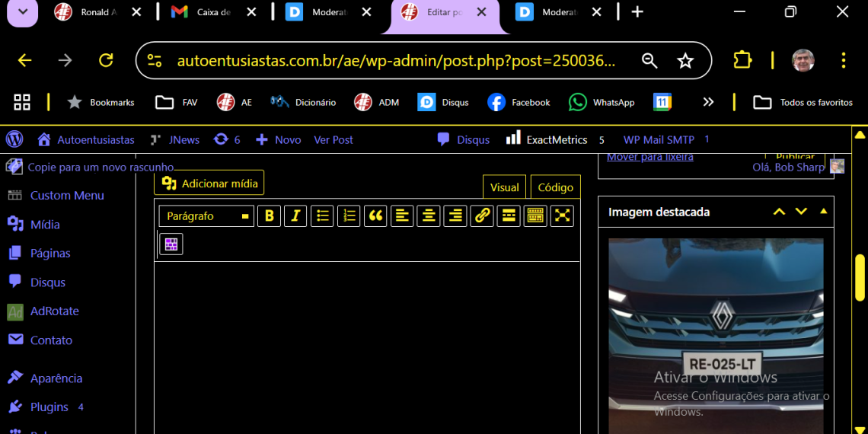Click the Adicionar mídia button
This screenshot has width=868, height=434.
tap(209, 183)
